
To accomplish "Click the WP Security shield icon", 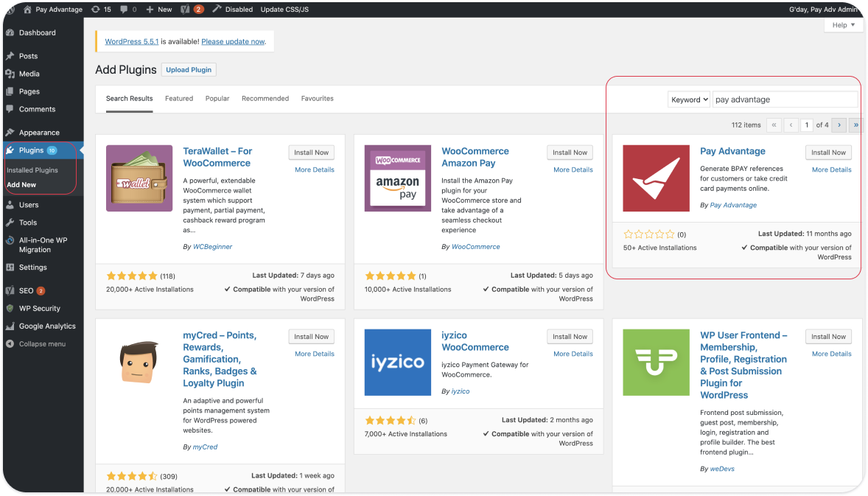I will 10,308.
